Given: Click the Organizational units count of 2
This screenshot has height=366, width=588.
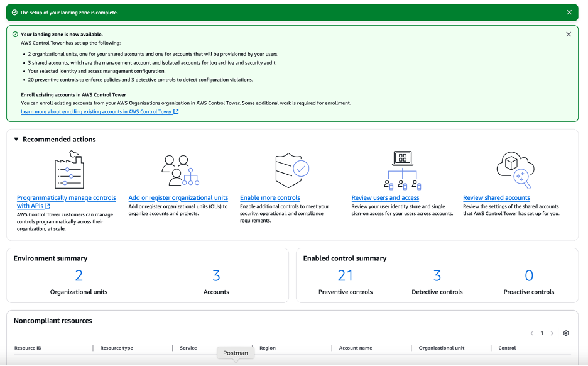Looking at the screenshot, I should (x=79, y=275).
